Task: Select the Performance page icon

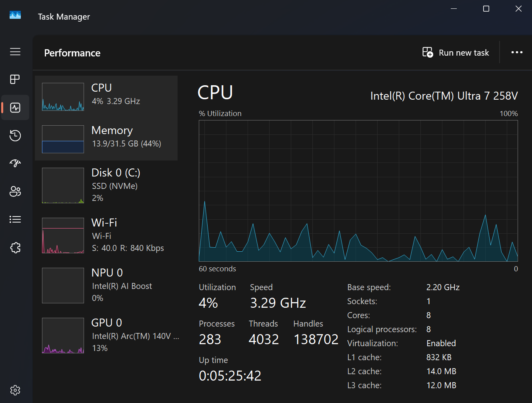Action: click(x=15, y=108)
